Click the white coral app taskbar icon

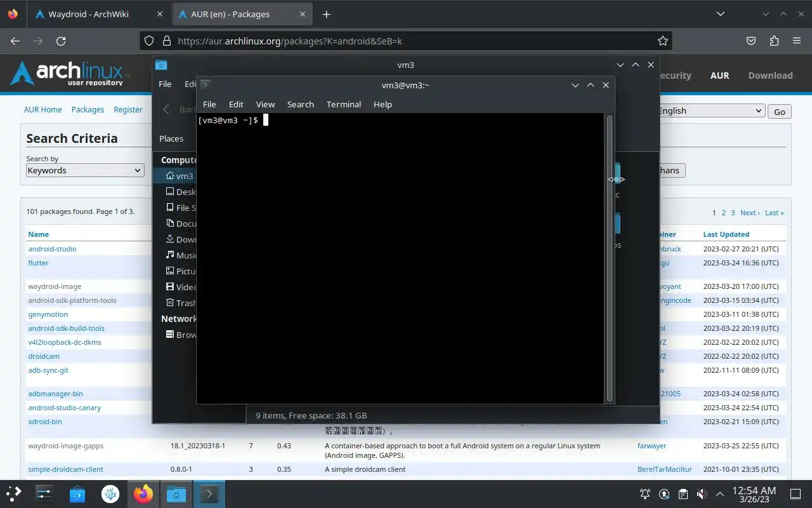(x=110, y=493)
